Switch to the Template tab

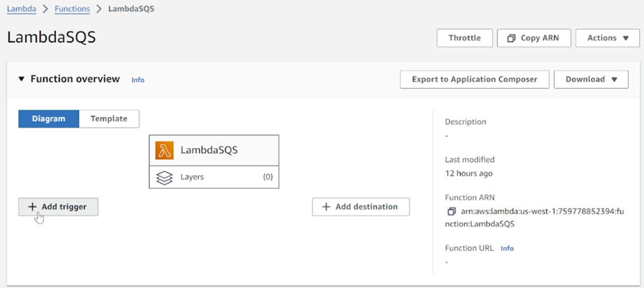(x=109, y=119)
